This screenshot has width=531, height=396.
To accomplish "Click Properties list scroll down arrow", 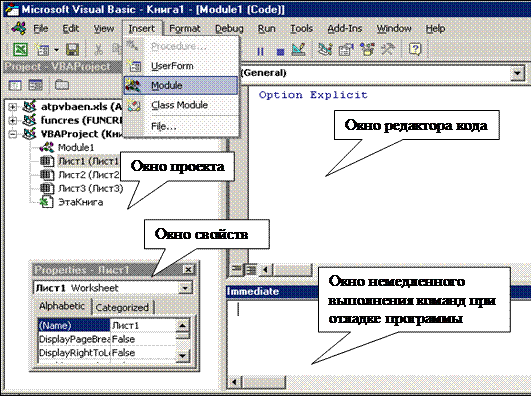I will click(x=183, y=356).
